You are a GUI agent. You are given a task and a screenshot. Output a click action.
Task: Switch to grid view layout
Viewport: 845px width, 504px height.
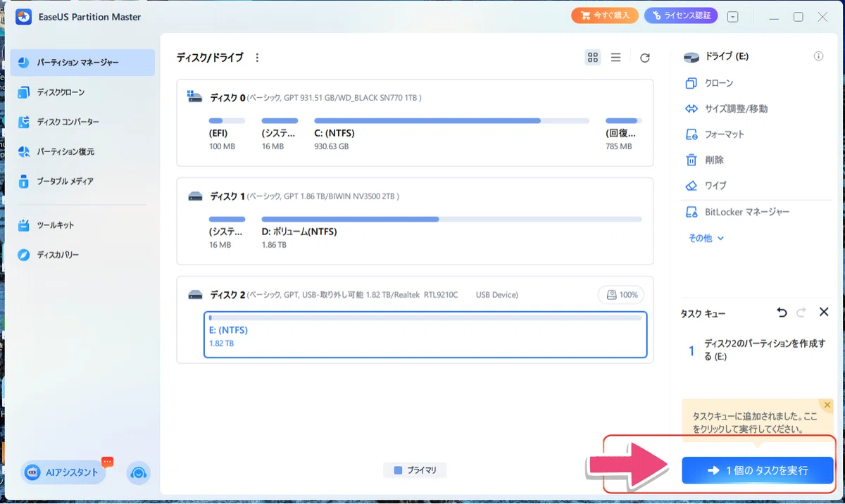[x=593, y=58]
